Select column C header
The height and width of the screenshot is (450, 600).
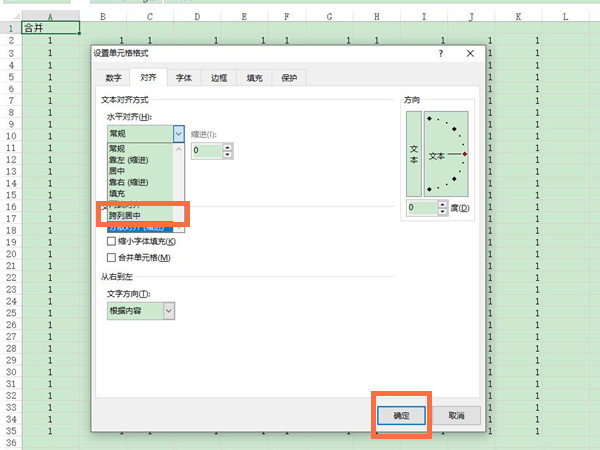coord(150,16)
